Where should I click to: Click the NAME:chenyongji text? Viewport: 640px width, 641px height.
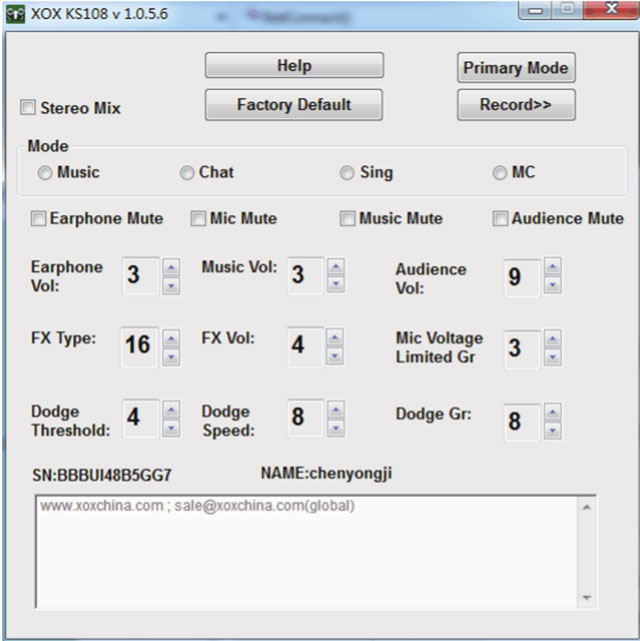(x=326, y=473)
